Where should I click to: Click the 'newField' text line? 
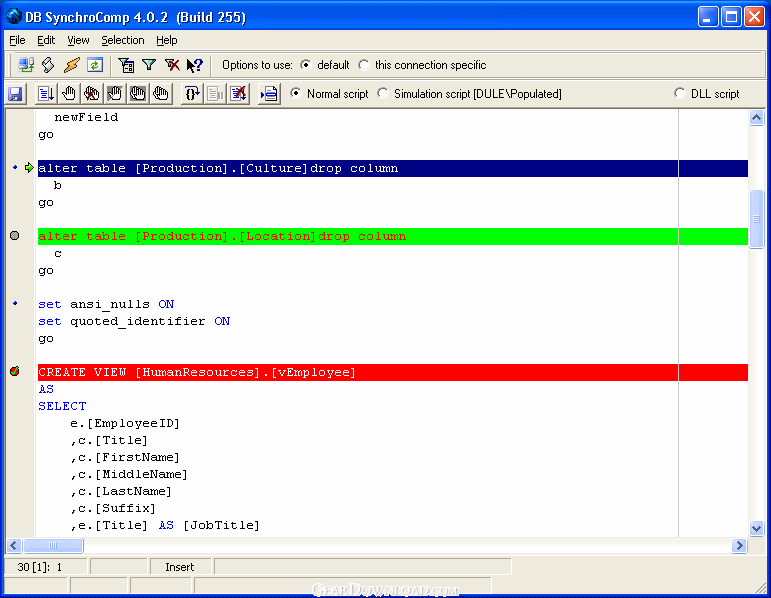pyautogui.click(x=86, y=117)
